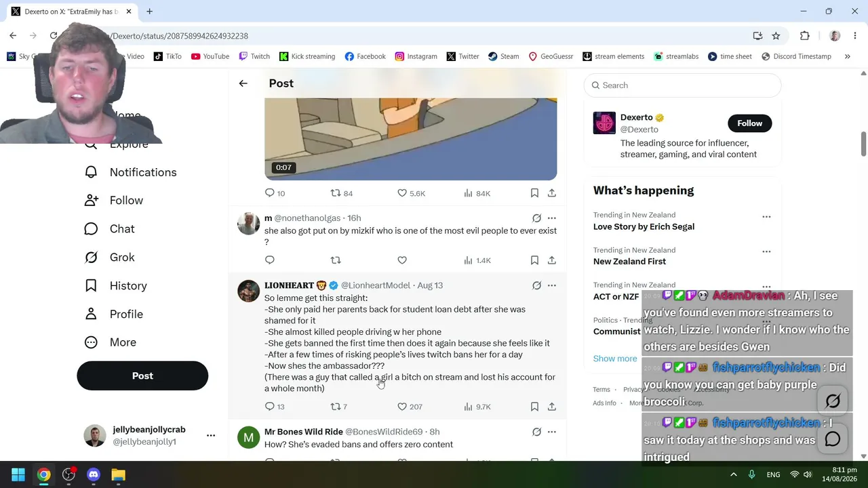The image size is (868, 488).
Task: Ask Grok about the LIONHEART reply
Action: click(536, 285)
